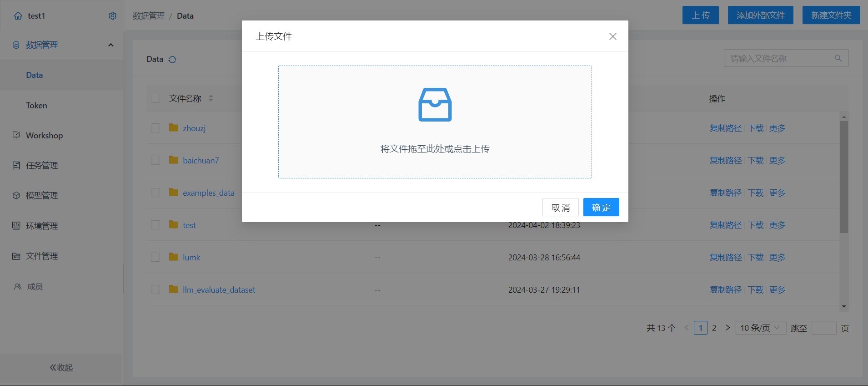Collapse the sidebar with 收起

(61, 367)
